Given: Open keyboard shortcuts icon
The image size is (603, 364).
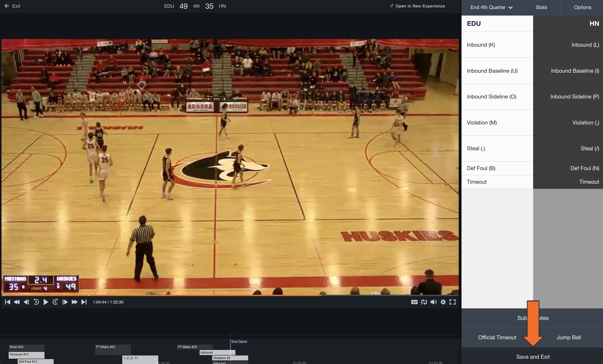Looking at the screenshot, I should 414,302.
